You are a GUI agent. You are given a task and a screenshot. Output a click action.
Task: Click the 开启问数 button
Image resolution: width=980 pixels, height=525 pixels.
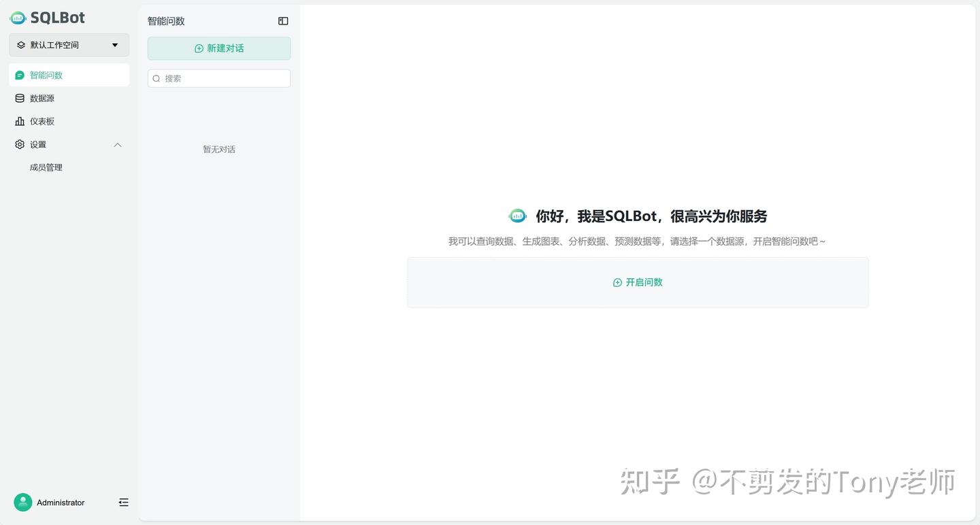[x=637, y=282]
